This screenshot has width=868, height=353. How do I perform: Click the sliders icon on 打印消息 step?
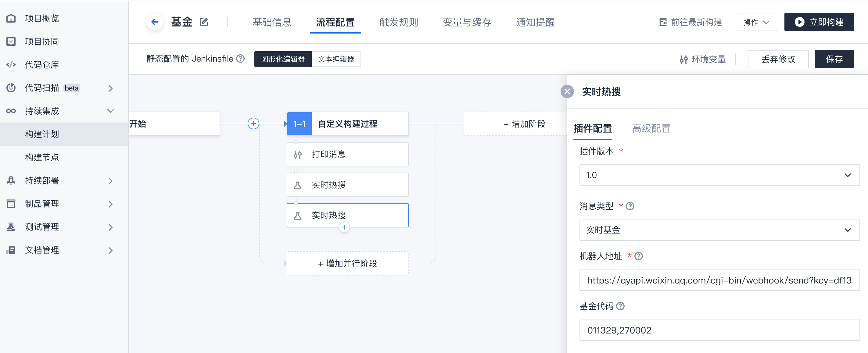pos(298,155)
